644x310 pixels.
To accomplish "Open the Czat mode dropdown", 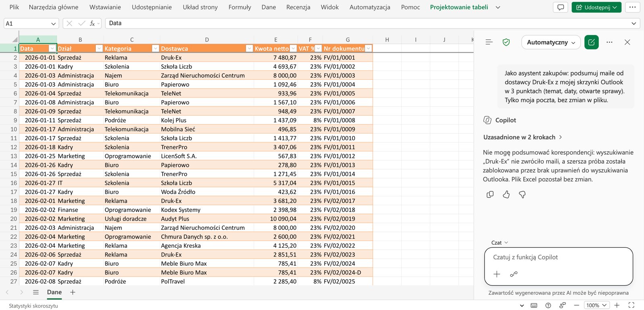I will pyautogui.click(x=500, y=243).
